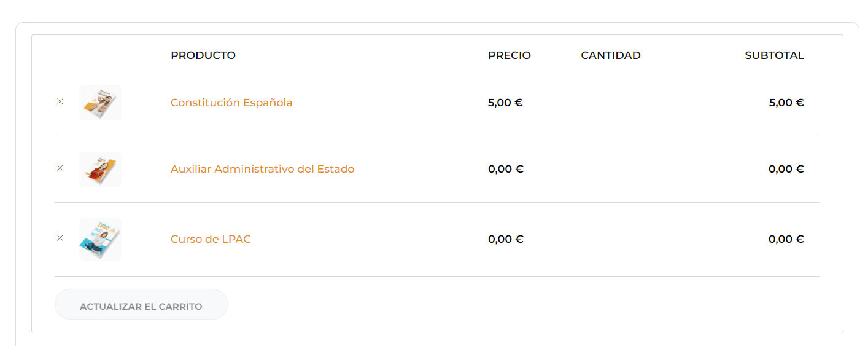
Task: Click the PRODUCTO column header
Action: point(203,55)
